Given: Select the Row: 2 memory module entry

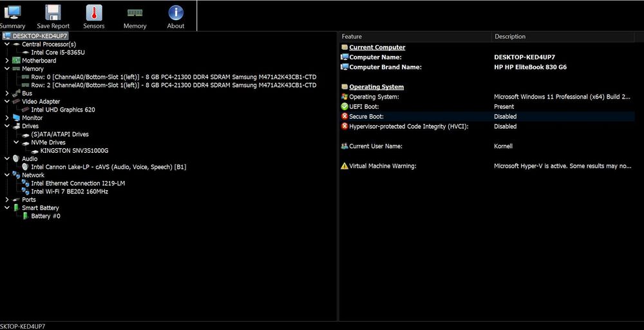Looking at the screenshot, I should (174, 85).
